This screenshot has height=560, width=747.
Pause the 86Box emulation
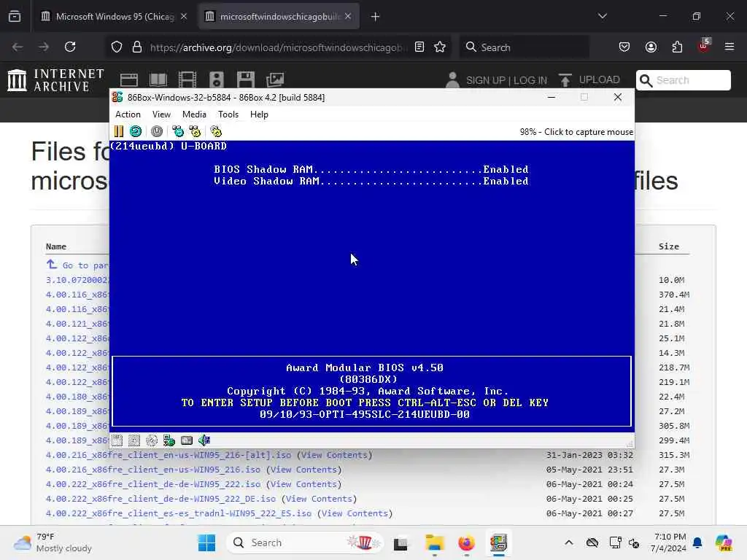(119, 131)
